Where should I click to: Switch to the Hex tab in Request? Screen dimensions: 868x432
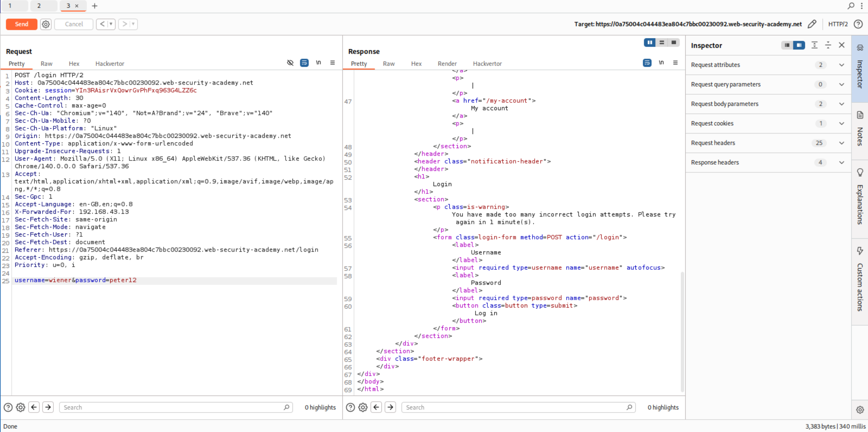click(74, 64)
